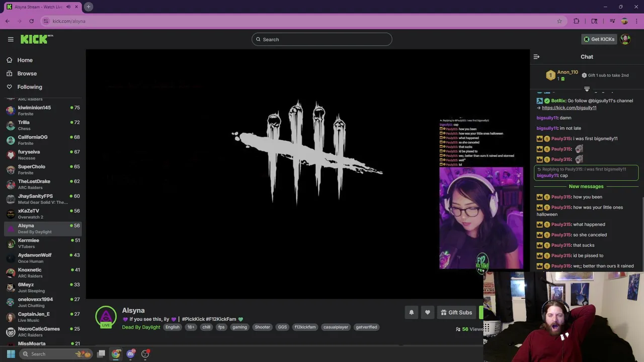Click the casualplayer tag
This screenshot has height=362, width=644.
coord(336,327)
